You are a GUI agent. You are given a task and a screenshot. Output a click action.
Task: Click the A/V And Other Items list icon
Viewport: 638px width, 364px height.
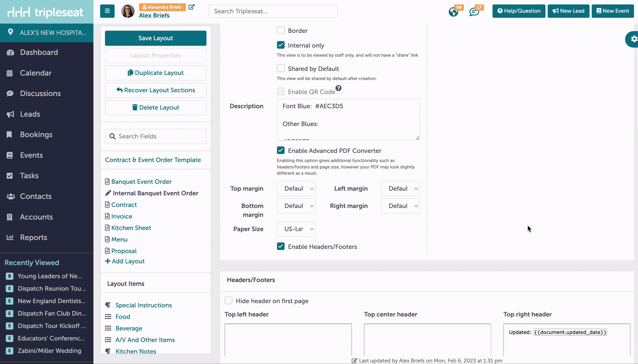pos(108,340)
